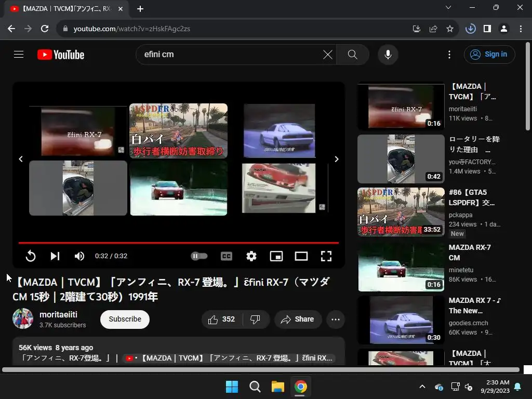The height and width of the screenshot is (399, 532).
Task: Open the pckappa channel name
Action: 460,215
